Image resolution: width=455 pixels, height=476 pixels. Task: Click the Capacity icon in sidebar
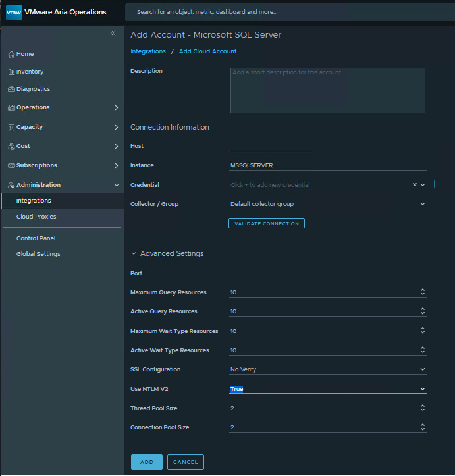point(11,127)
